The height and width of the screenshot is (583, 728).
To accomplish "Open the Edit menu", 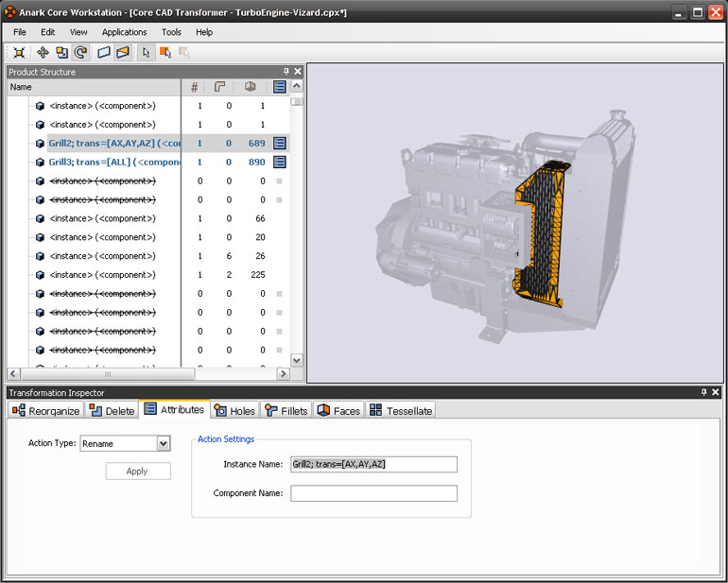I will [x=48, y=32].
